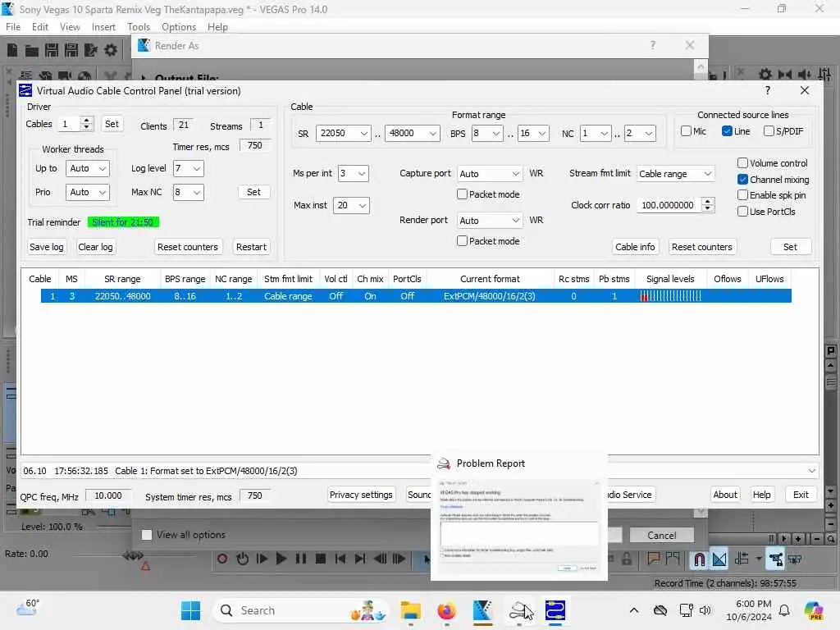Disable the Channel mixing checkbox

[742, 180]
